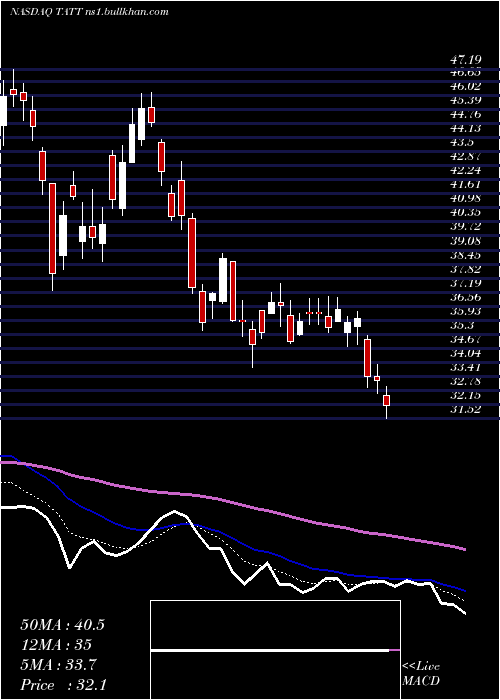Select the 39.72 price level label
Screen dimensions: 500x700
[465, 227]
